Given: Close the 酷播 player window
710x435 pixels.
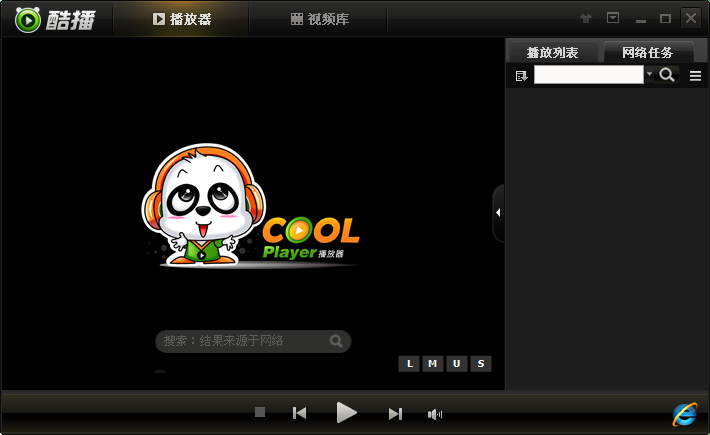Looking at the screenshot, I should 691,18.
